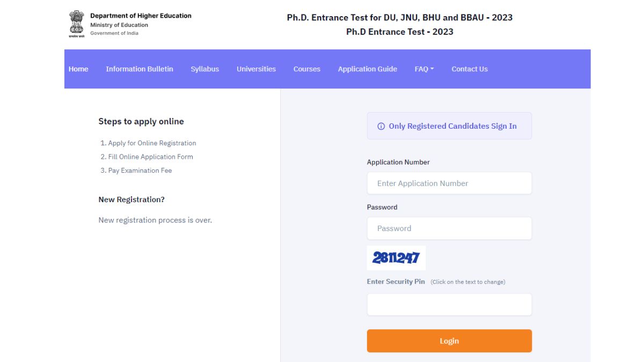Go to the Syllabus section
This screenshot has height=362, width=644.
(x=205, y=69)
